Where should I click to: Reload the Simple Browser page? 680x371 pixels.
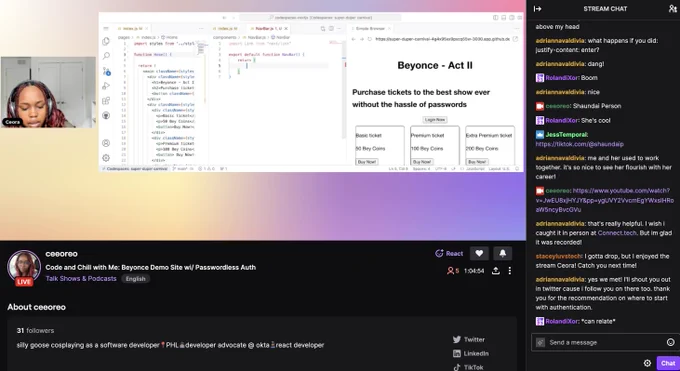[369, 39]
